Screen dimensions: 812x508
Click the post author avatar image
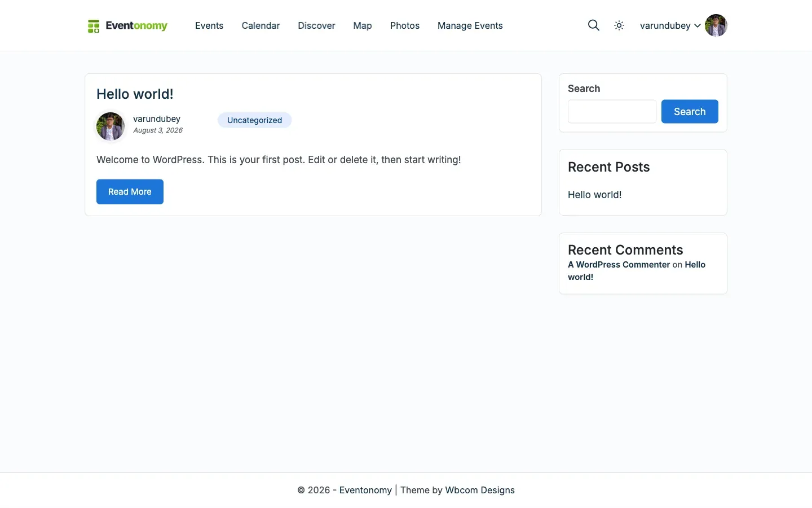(111, 126)
